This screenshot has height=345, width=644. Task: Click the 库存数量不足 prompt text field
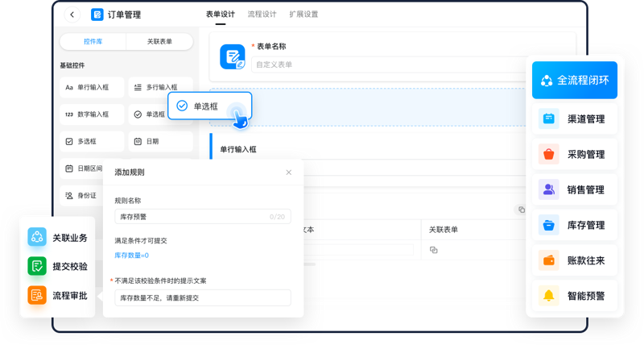[x=203, y=297]
